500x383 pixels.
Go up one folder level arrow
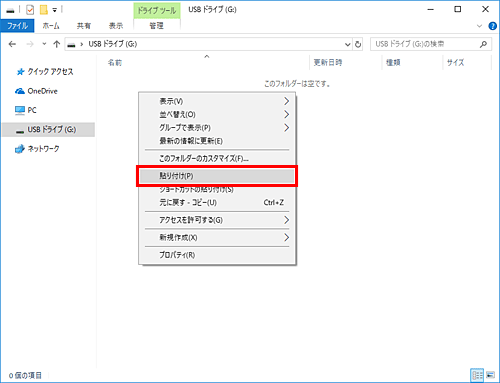tap(57, 44)
